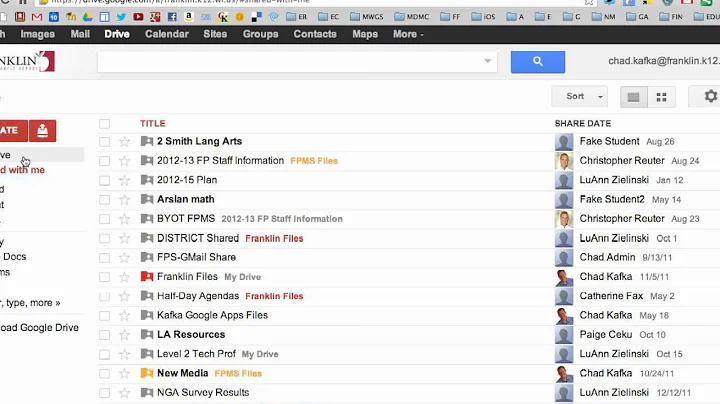Screen dimensions: 720x404
Task: Open the search options dropdown arrow
Action: pos(488,61)
